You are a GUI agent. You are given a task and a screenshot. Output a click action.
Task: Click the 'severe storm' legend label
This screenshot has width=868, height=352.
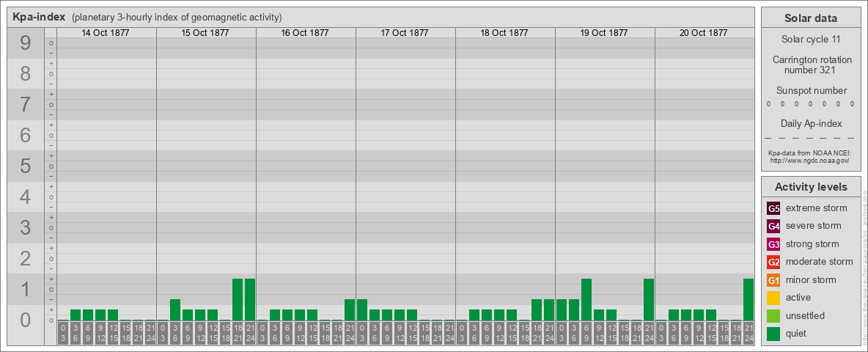pyautogui.click(x=813, y=226)
